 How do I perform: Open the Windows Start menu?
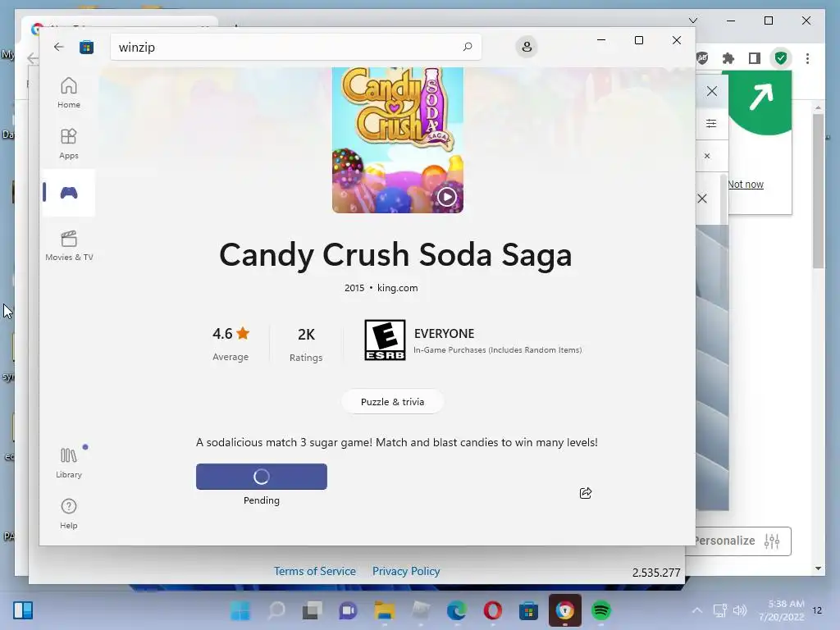[x=240, y=610]
